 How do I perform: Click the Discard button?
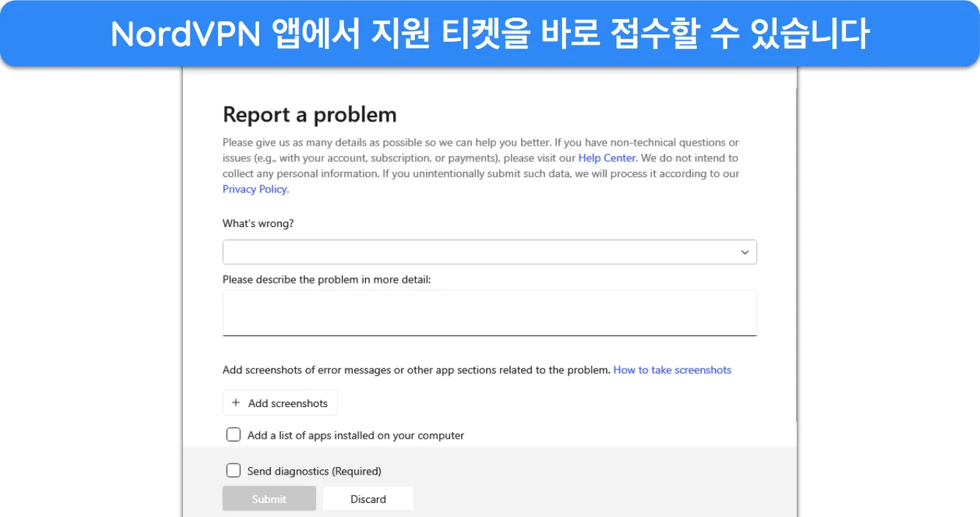pyautogui.click(x=368, y=499)
